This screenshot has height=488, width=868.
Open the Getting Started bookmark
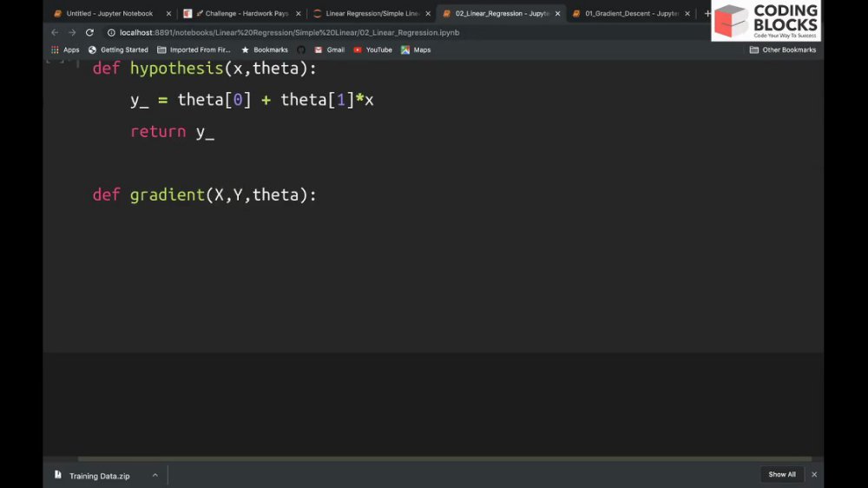[x=118, y=49]
